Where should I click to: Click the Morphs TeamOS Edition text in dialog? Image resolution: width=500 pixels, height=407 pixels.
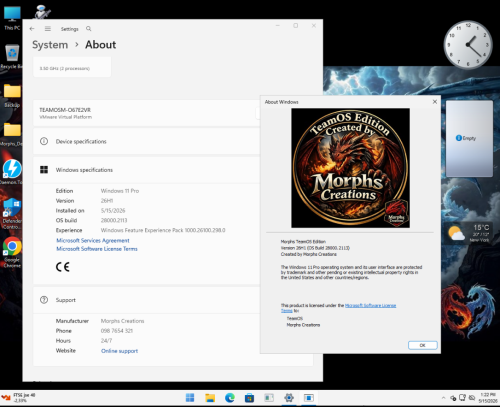(x=303, y=242)
